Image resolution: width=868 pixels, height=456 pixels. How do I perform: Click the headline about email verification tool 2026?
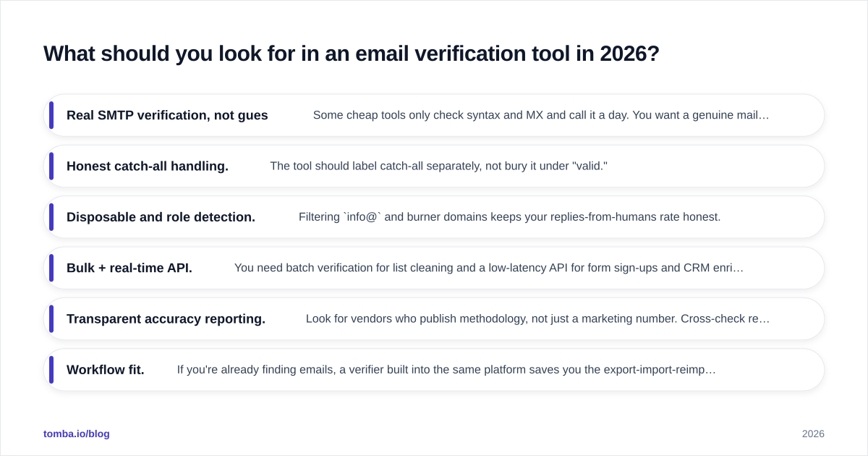tap(352, 54)
